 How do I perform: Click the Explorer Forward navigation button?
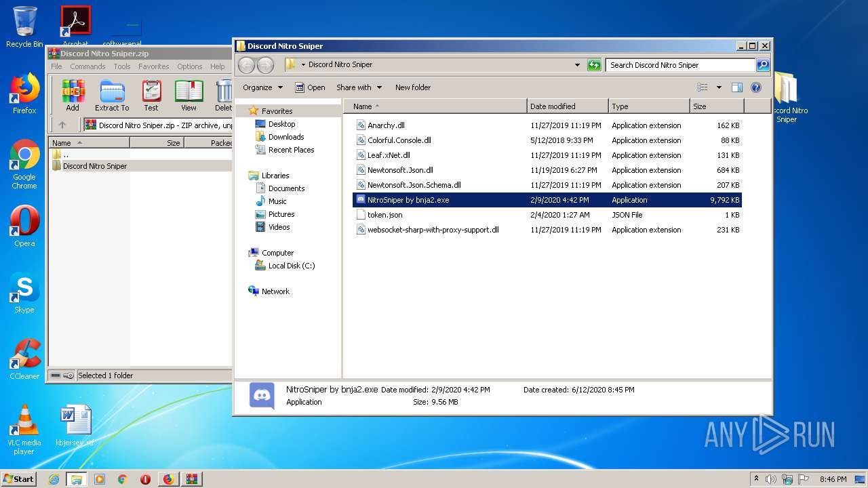click(266, 65)
